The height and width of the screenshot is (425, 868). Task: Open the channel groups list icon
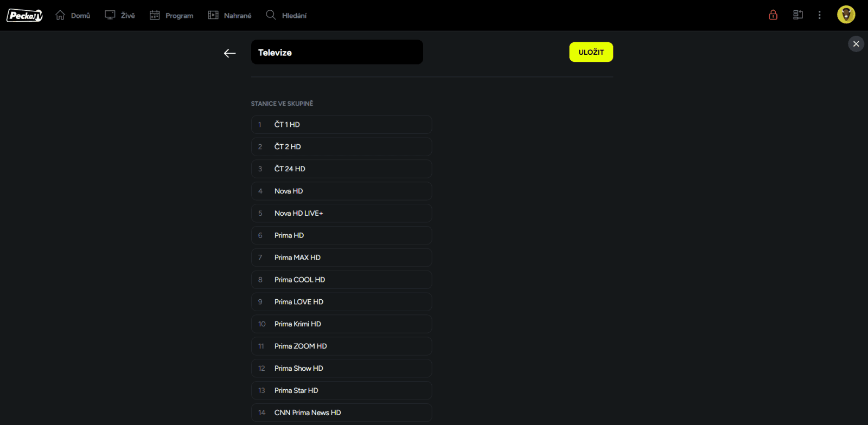[x=798, y=15]
